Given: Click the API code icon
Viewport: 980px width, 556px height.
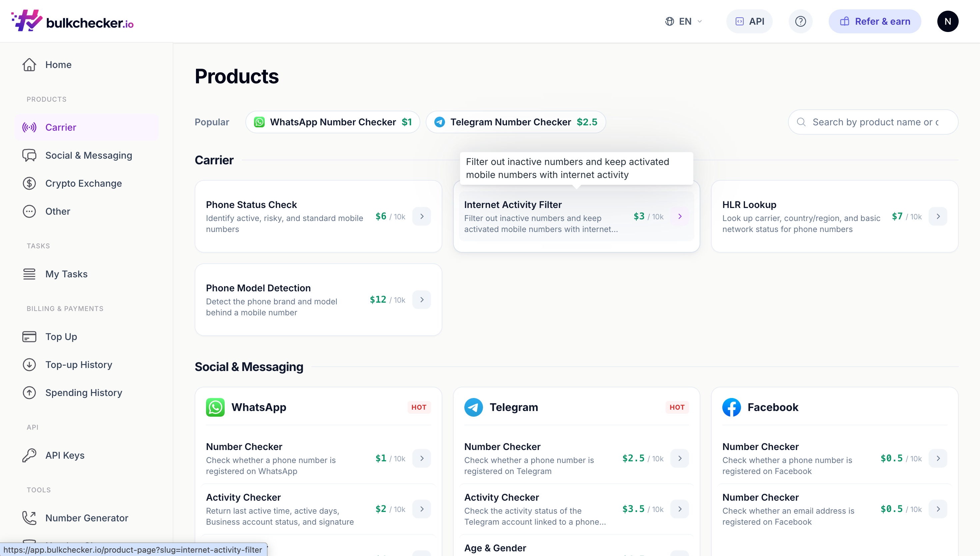Looking at the screenshot, I should (x=739, y=21).
